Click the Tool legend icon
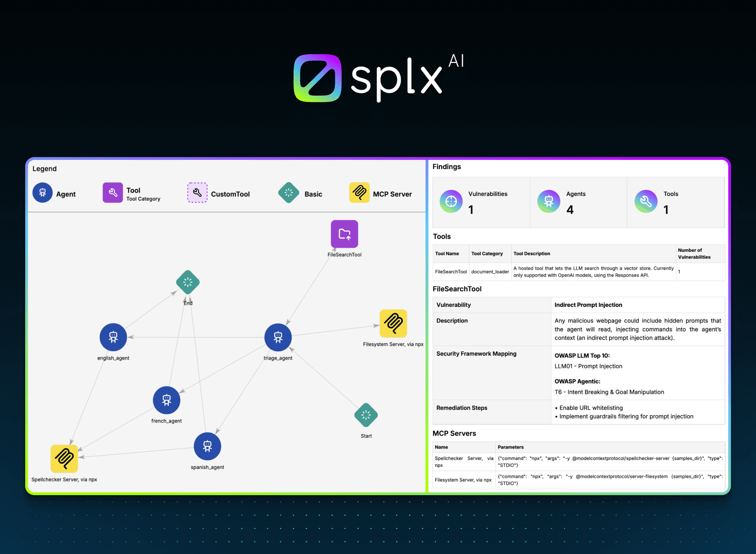The width and height of the screenshot is (756, 554). [x=113, y=193]
